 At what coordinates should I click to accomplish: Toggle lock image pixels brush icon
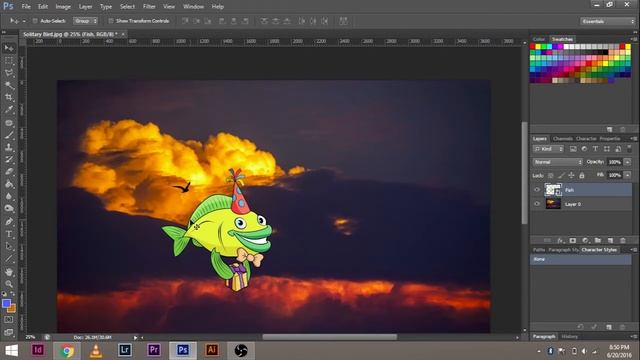(561, 176)
